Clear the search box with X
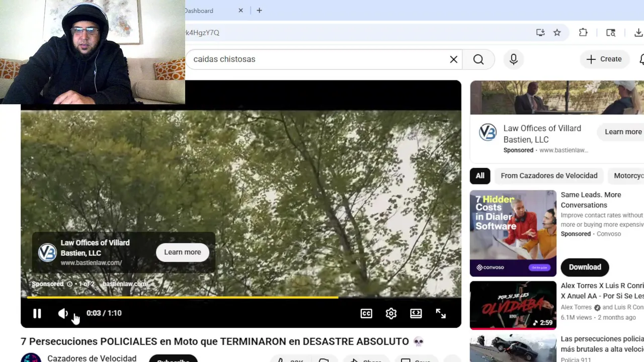The width and height of the screenshot is (644, 362). coord(454,59)
